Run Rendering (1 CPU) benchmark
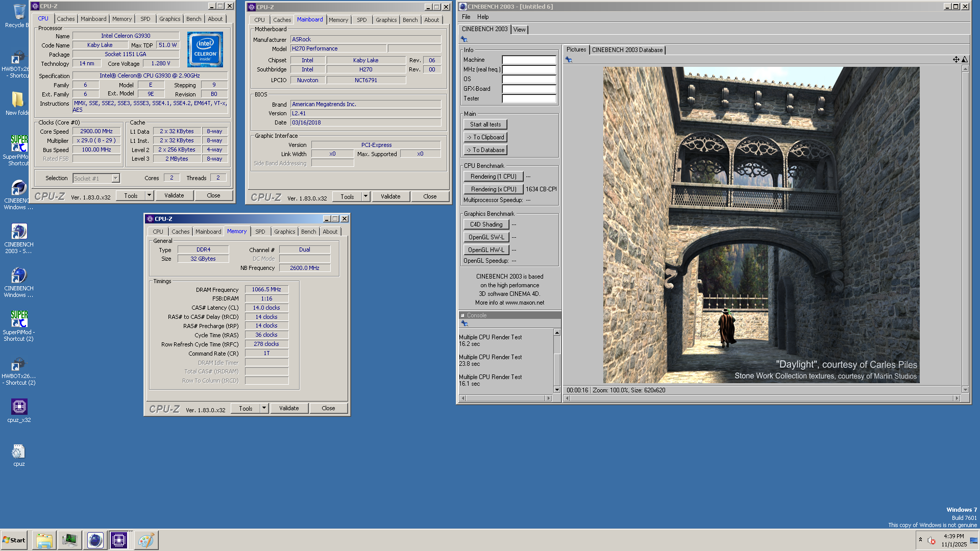The image size is (980, 551). [x=494, y=177]
